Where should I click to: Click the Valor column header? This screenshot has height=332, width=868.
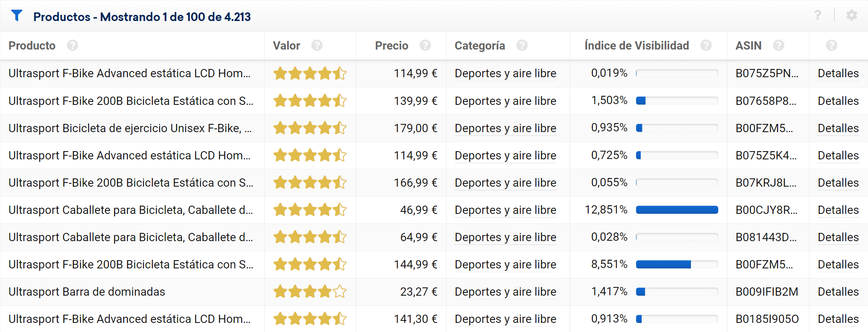click(x=286, y=45)
